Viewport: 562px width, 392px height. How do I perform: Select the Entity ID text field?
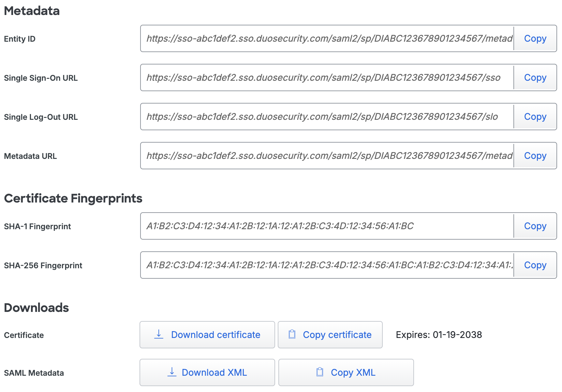(x=326, y=38)
